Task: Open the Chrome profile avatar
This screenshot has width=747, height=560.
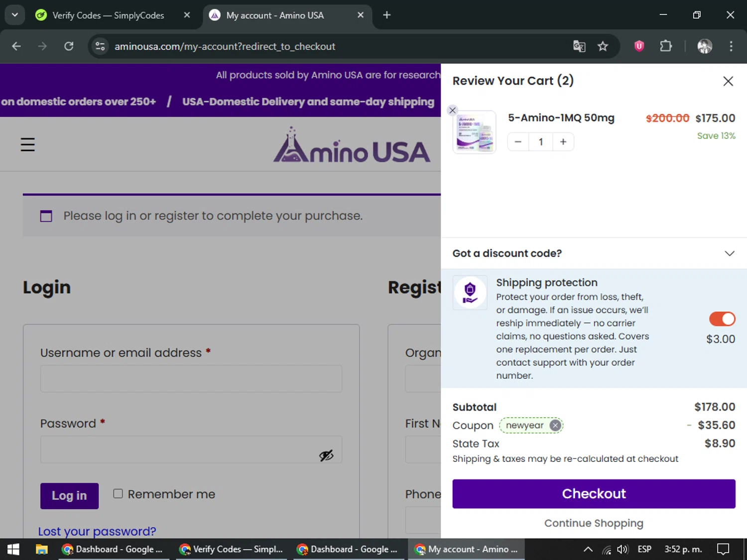Action: 705,46
